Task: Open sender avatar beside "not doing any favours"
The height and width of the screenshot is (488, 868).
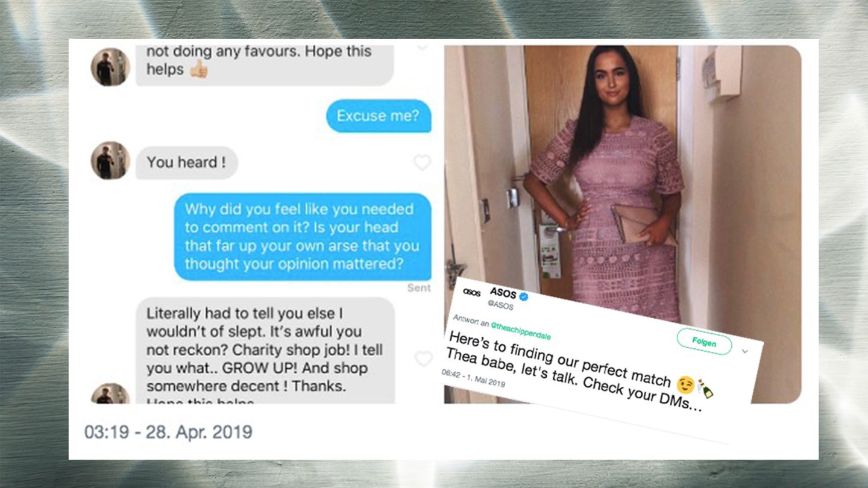Action: pos(110,67)
